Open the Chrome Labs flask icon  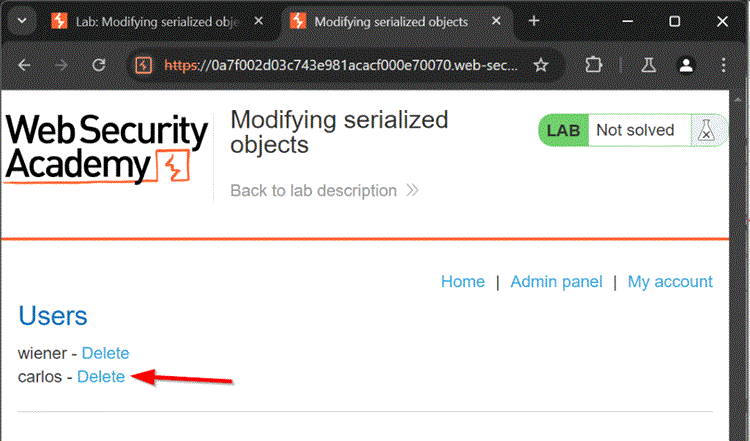click(648, 65)
